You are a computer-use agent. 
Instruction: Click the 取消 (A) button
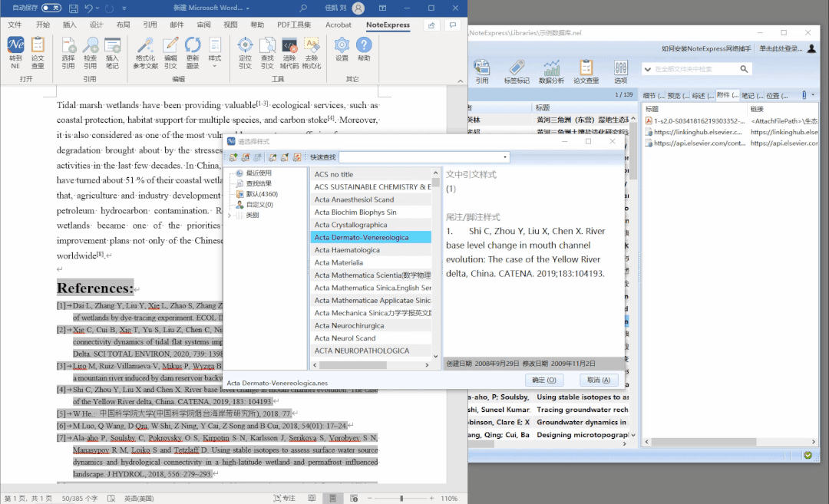pyautogui.click(x=599, y=380)
